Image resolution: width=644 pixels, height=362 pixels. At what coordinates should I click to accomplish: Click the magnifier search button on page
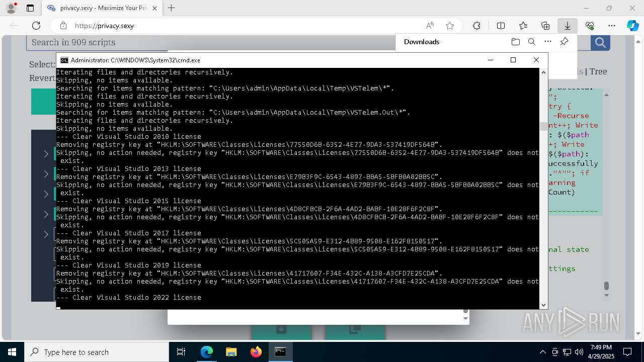point(600,42)
